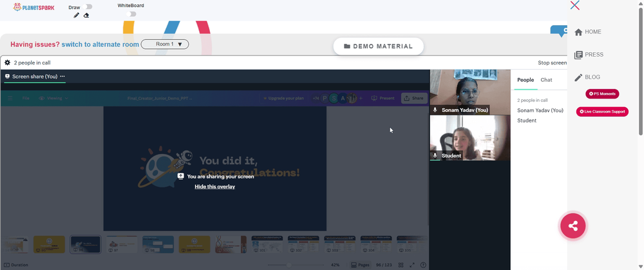The height and width of the screenshot is (270, 644).
Task: Switch to the Chat tab
Action: pos(546,80)
